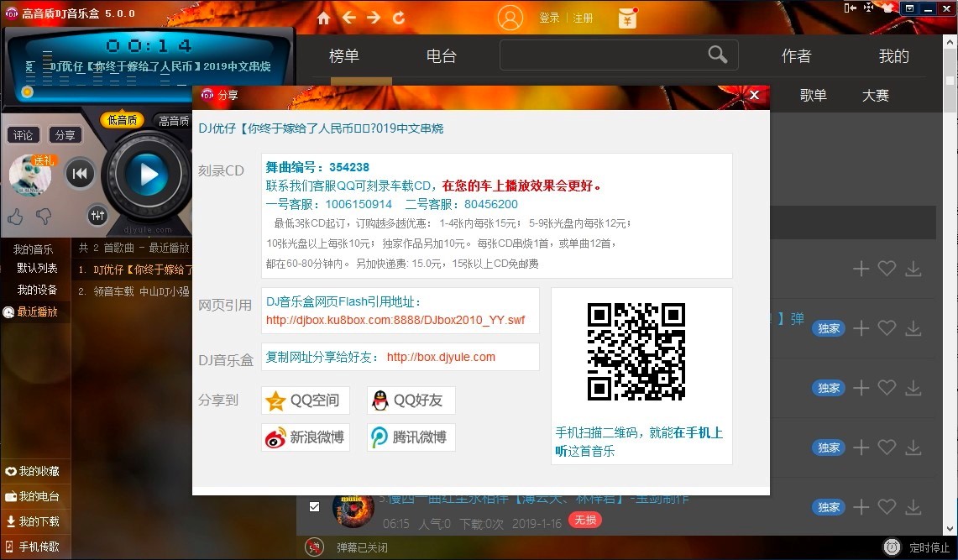The image size is (958, 560).
Task: Share to QQ空间 with its button
Action: point(305,400)
